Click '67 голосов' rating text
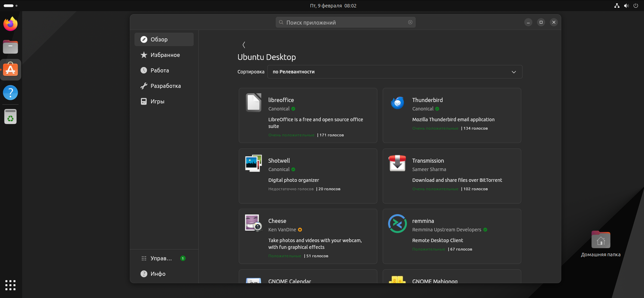Screen dimensions: 644x298 [461, 249]
